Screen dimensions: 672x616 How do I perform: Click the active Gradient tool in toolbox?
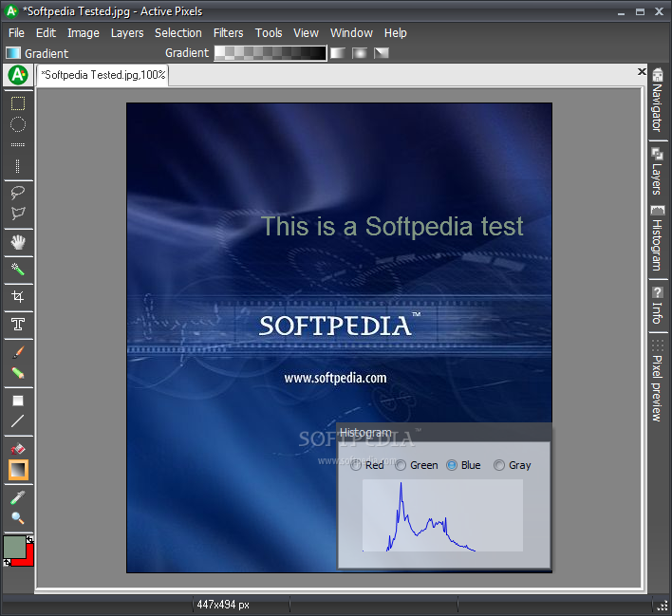(18, 470)
